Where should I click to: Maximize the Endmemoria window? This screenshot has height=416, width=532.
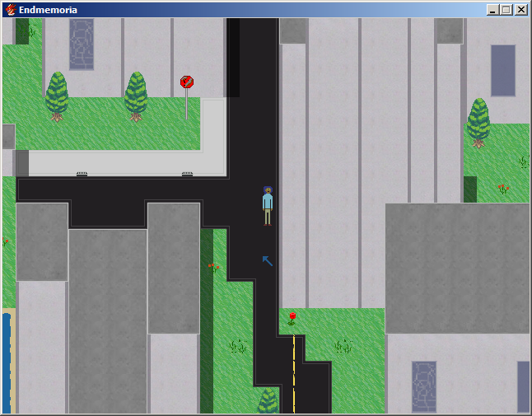pos(506,10)
